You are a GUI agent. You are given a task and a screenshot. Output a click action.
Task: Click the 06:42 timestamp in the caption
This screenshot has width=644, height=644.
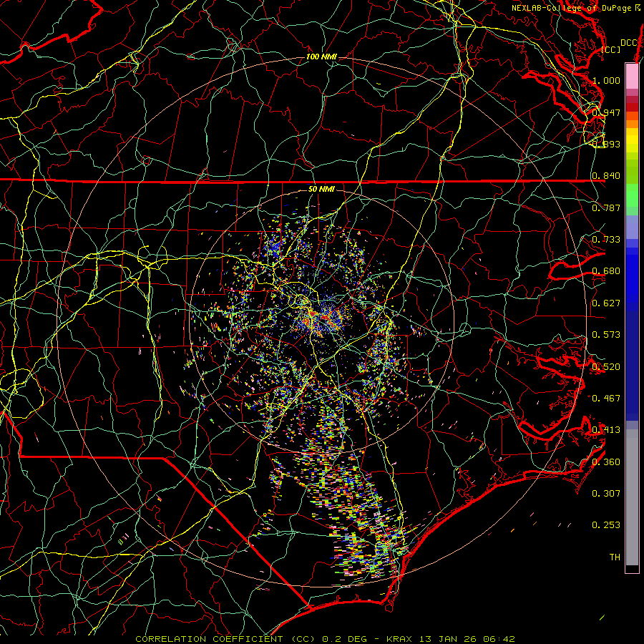coord(499,639)
